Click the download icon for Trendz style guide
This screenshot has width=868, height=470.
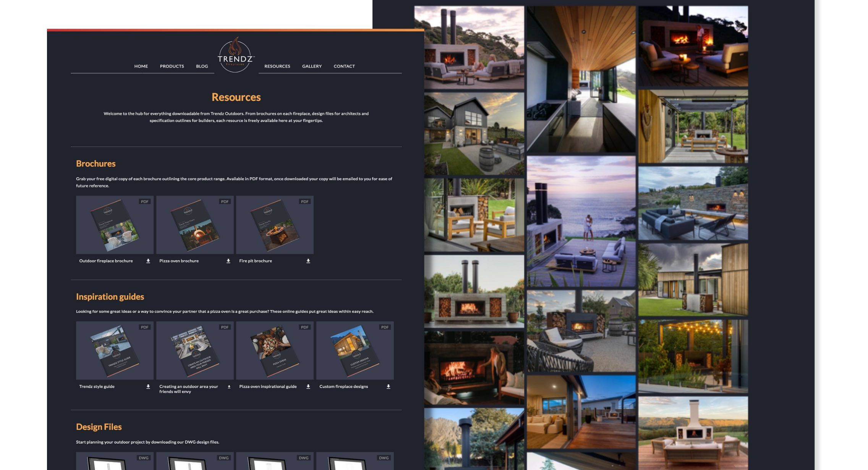149,387
